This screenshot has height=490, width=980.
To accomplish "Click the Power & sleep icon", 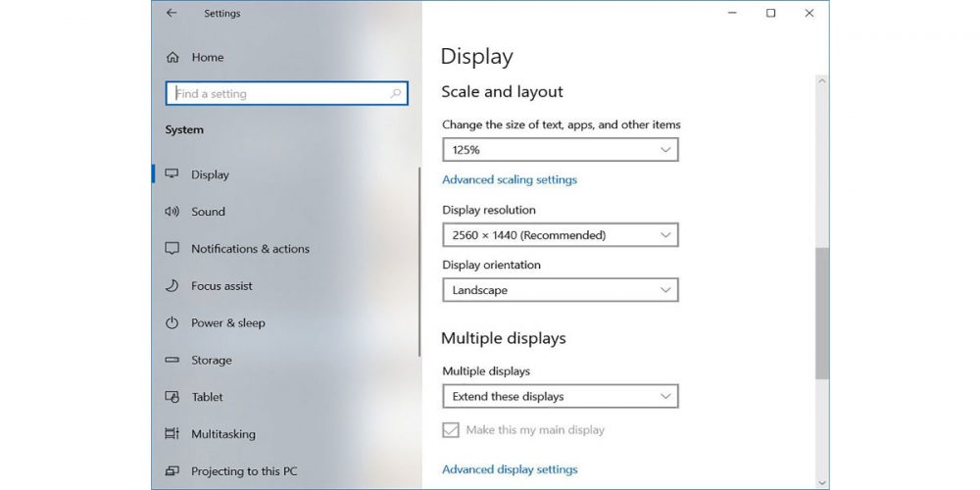I will coord(172,323).
